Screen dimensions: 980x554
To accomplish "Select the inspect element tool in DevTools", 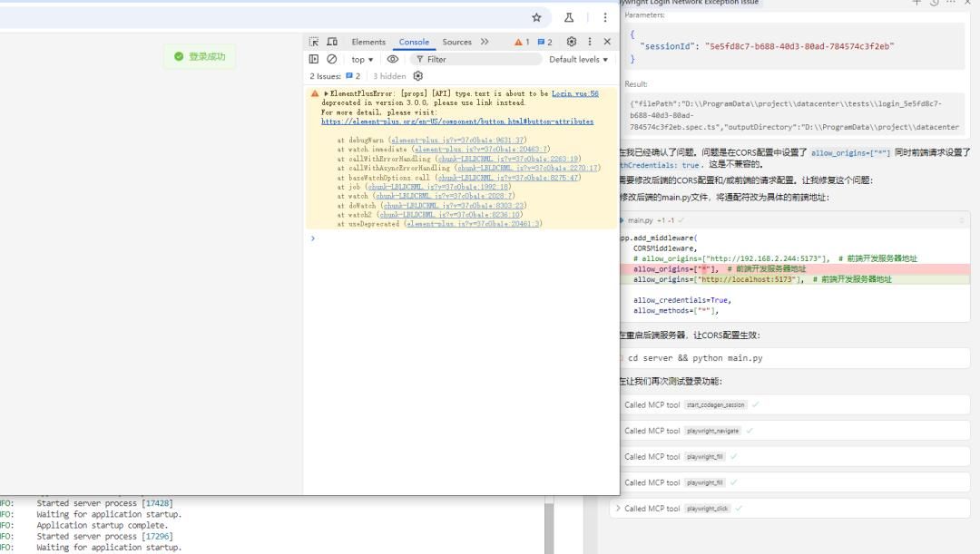I will [314, 41].
